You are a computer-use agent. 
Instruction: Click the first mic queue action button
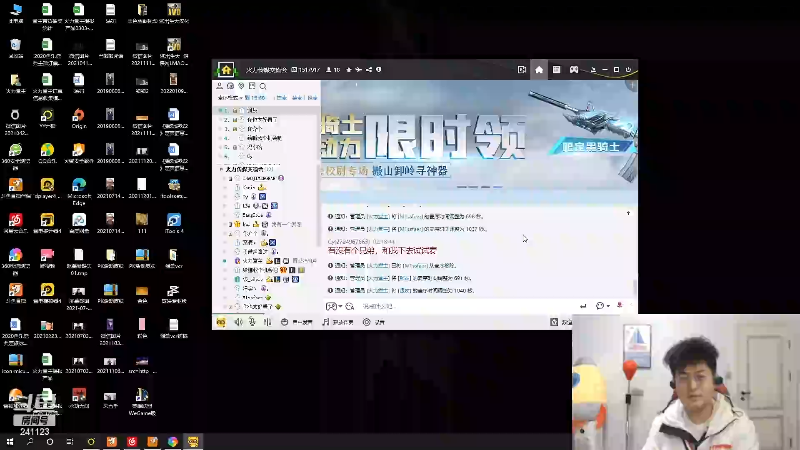tap(281, 97)
